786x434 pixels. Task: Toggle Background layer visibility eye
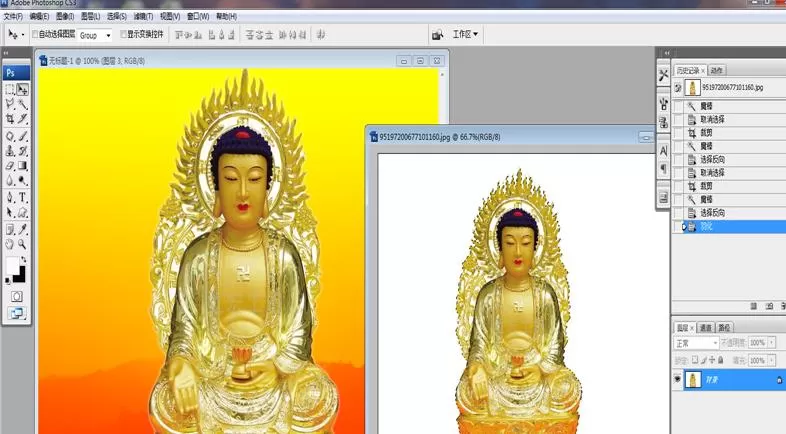pos(677,379)
